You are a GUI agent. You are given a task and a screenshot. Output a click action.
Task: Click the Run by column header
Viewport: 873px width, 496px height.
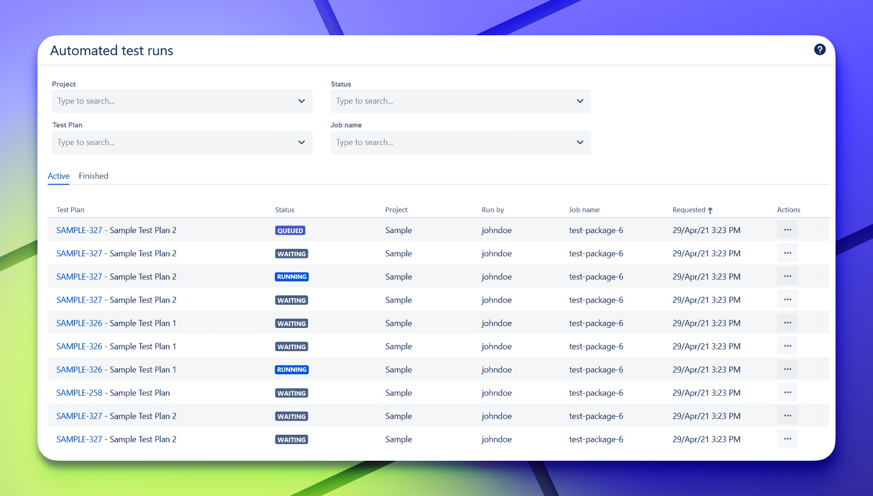[x=493, y=210]
